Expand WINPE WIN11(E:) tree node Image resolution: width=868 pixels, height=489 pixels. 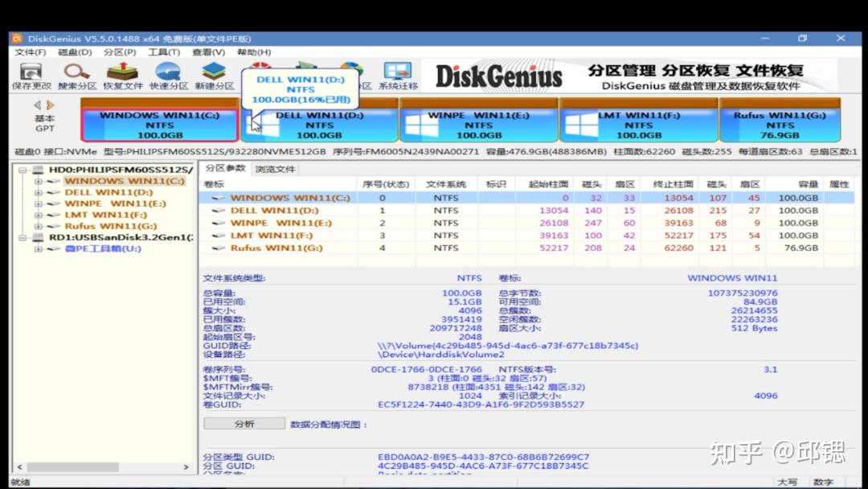[39, 203]
